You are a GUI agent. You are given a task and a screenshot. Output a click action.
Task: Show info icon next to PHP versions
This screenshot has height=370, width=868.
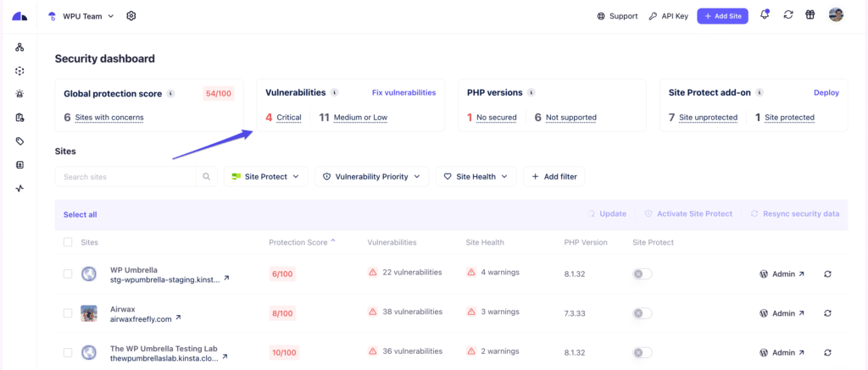coord(531,93)
